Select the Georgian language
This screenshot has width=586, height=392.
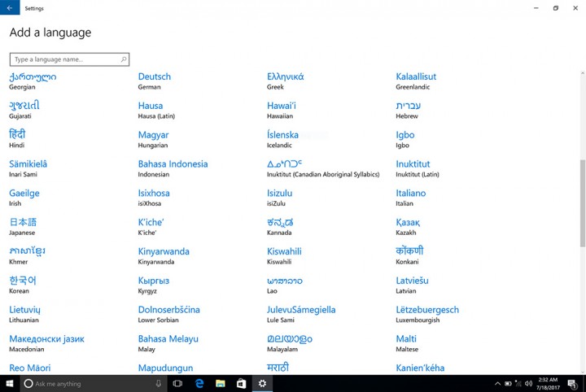tap(33, 81)
